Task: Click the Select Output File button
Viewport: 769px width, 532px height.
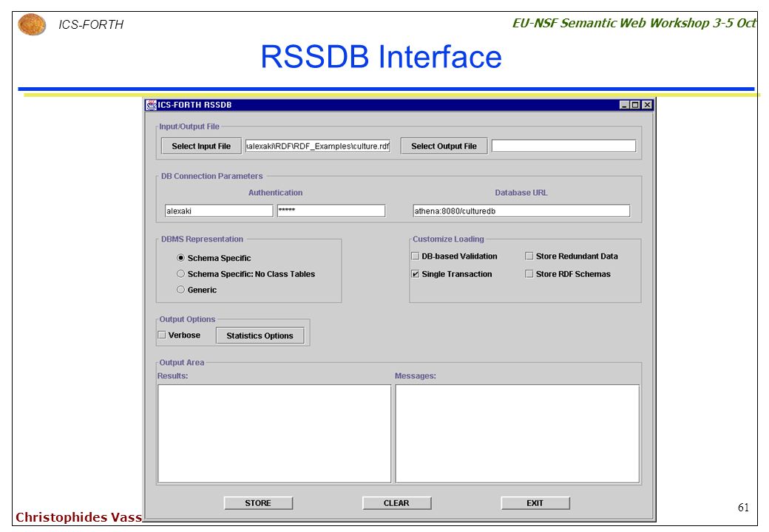Action: click(444, 146)
